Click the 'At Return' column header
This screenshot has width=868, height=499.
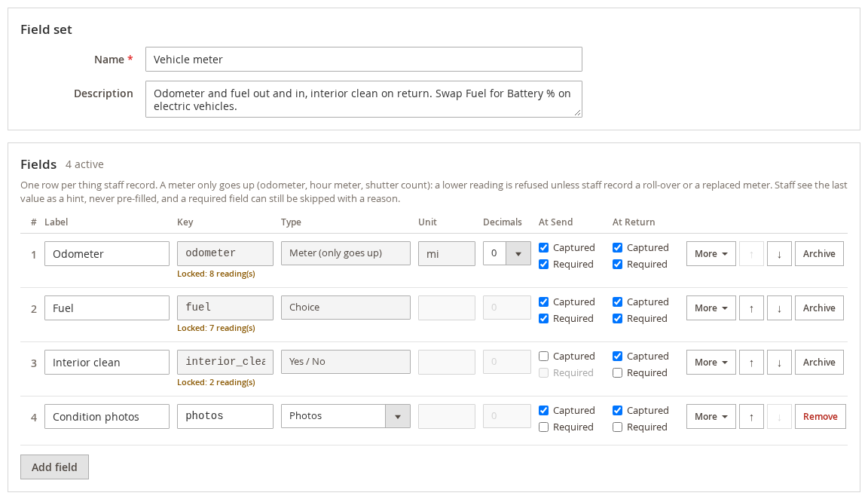pyautogui.click(x=633, y=222)
